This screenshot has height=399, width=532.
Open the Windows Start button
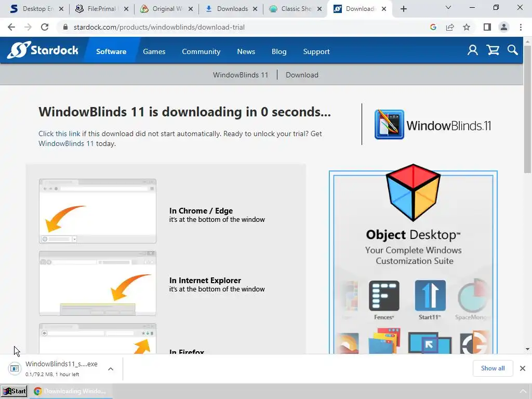click(x=14, y=391)
